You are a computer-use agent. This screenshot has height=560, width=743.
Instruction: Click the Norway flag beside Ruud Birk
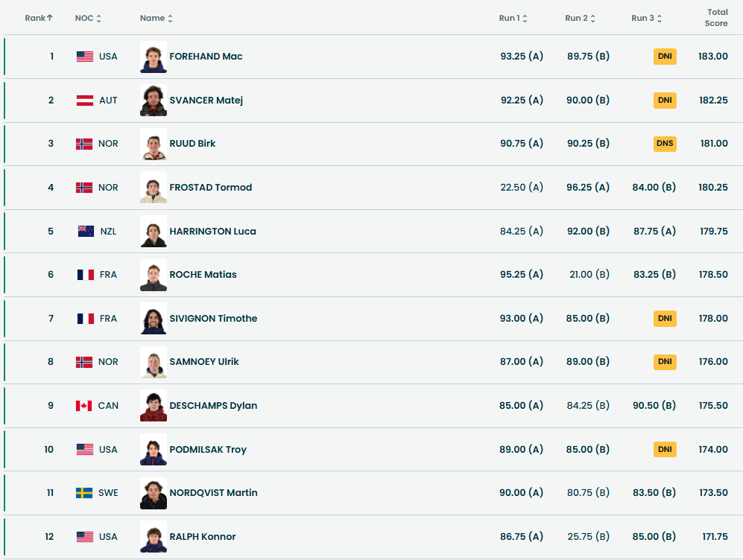(x=84, y=144)
